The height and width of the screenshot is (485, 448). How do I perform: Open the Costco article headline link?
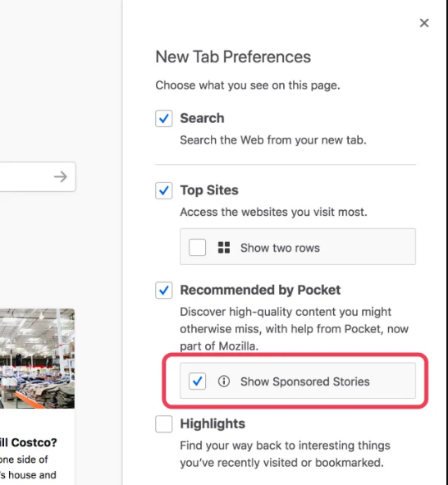tap(29, 442)
